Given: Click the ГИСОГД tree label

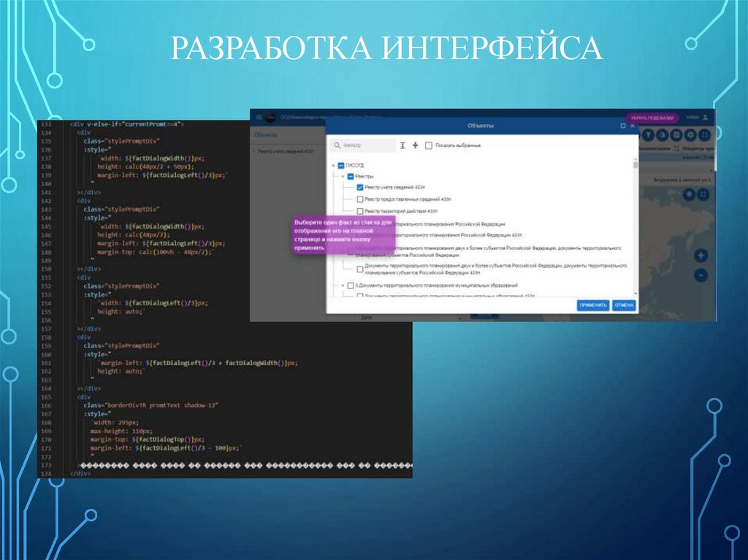Looking at the screenshot, I should coord(354,166).
